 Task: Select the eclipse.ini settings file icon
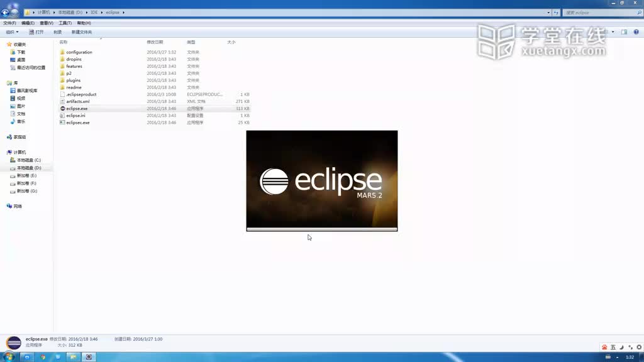click(62, 116)
